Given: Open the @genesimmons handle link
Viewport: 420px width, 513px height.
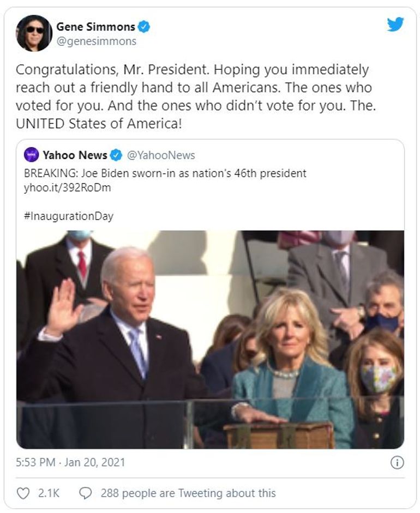Looking at the screenshot, I should (96, 41).
